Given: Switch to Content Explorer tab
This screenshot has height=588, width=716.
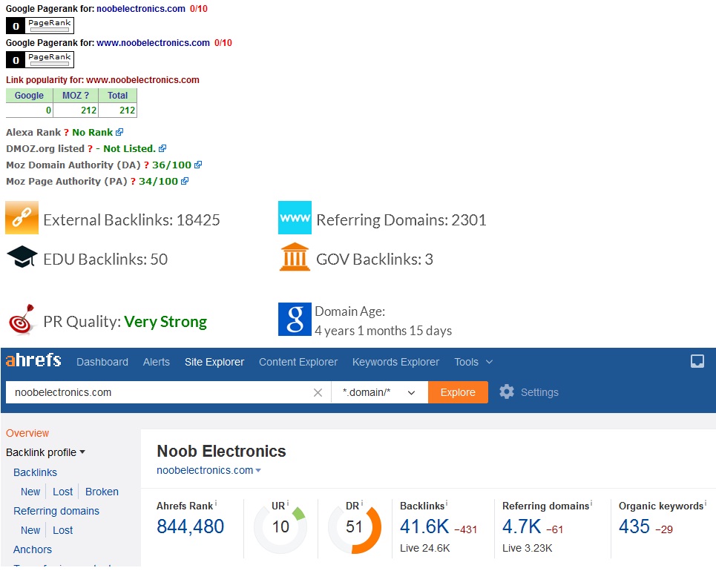Looking at the screenshot, I should [298, 362].
